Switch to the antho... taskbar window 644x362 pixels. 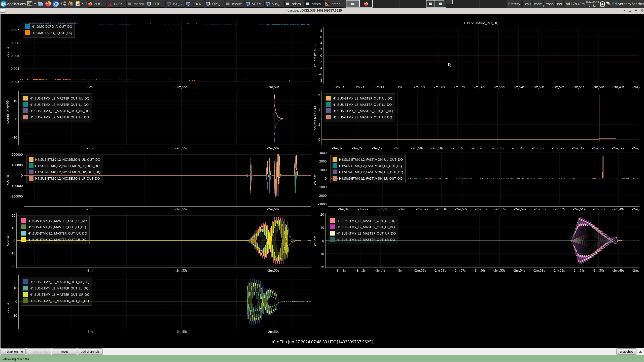point(335,4)
